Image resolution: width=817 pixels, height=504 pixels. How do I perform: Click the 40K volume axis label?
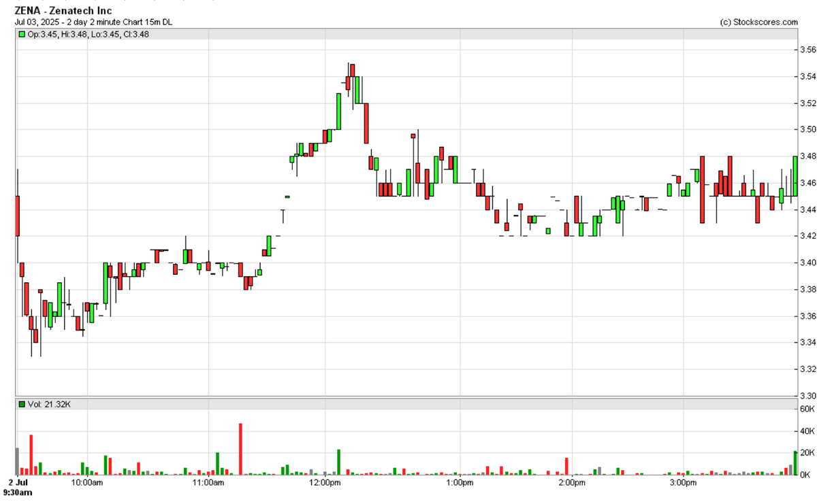pyautogui.click(x=807, y=431)
